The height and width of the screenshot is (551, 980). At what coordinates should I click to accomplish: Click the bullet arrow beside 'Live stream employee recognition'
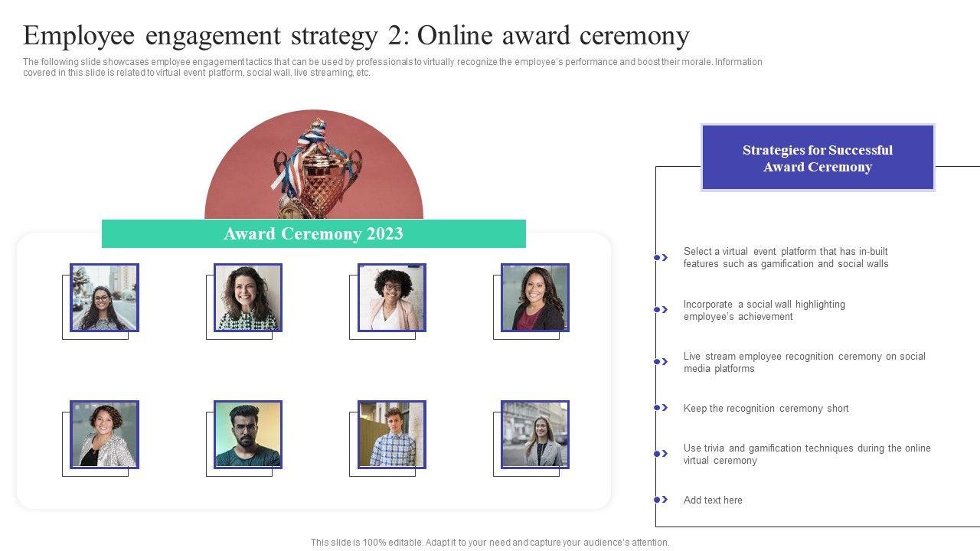tap(661, 362)
